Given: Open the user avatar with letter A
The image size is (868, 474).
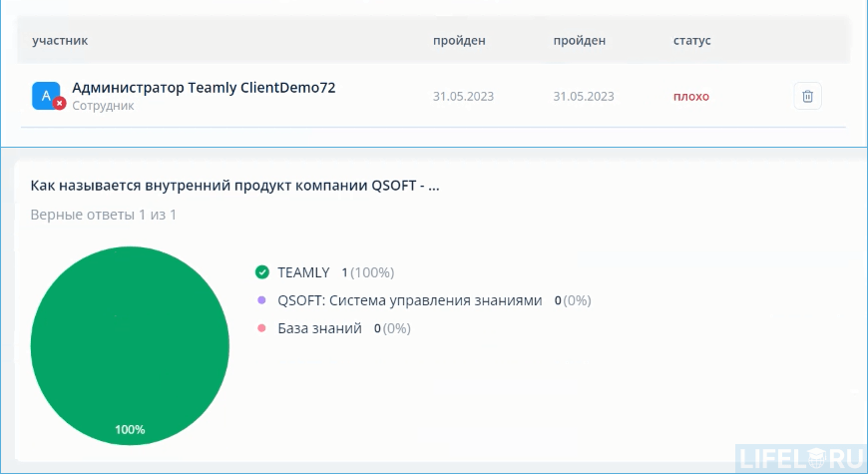Looking at the screenshot, I should (x=46, y=96).
